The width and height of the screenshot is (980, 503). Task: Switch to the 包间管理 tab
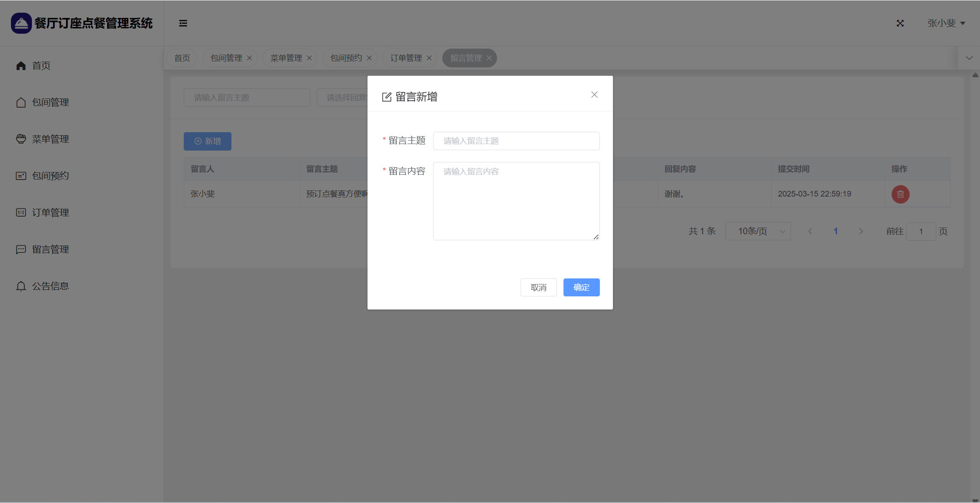(x=226, y=58)
